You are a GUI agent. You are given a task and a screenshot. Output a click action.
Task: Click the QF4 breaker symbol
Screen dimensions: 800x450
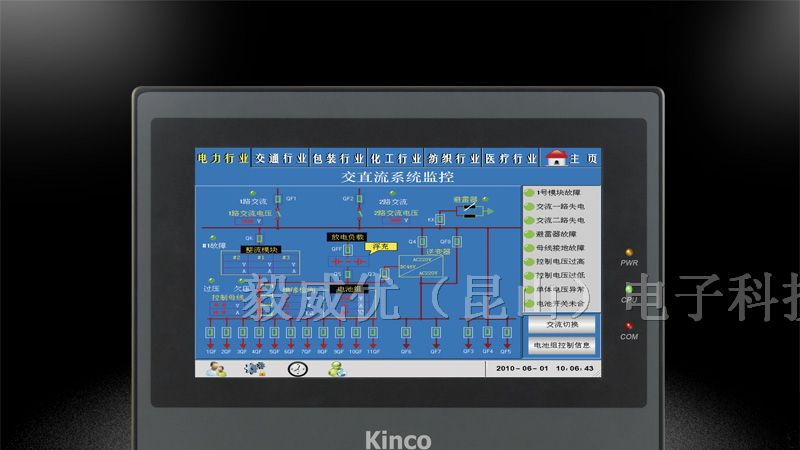coord(488,333)
